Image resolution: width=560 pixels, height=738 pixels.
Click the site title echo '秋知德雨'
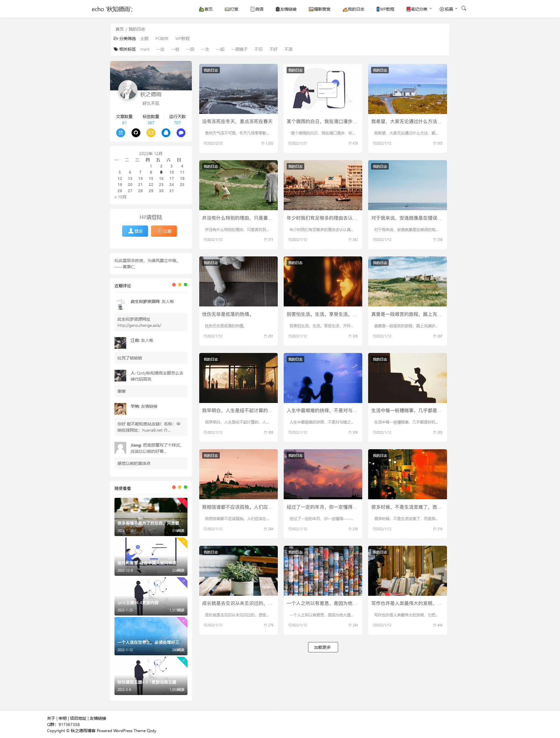(x=112, y=9)
